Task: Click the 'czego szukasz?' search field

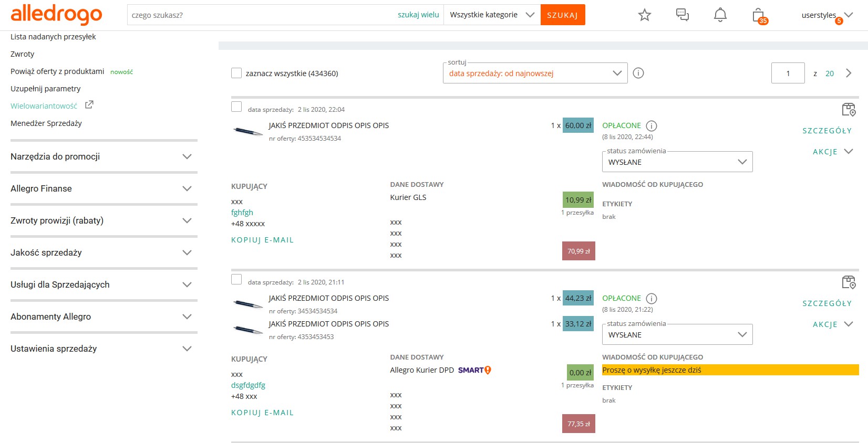Action: 260,15
